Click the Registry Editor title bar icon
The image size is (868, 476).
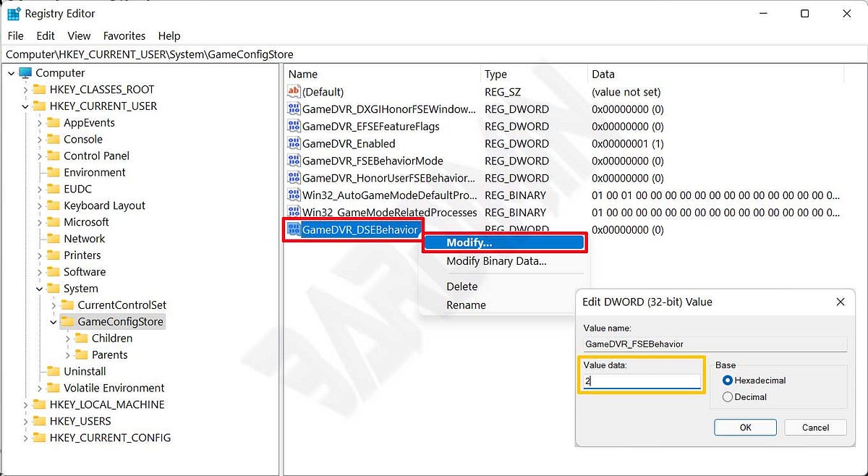click(12, 13)
